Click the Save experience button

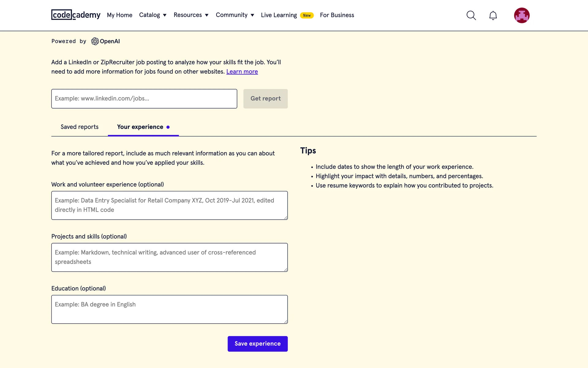click(x=257, y=344)
